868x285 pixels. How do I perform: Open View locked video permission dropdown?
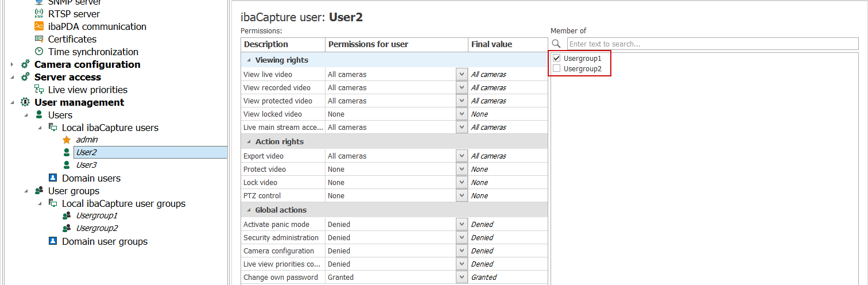point(462,114)
